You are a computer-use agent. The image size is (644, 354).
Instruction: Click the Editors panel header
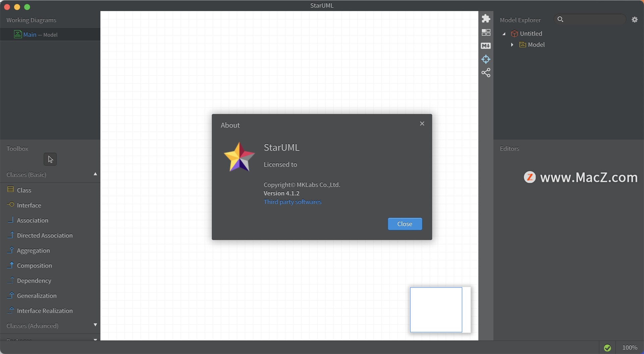click(x=509, y=149)
